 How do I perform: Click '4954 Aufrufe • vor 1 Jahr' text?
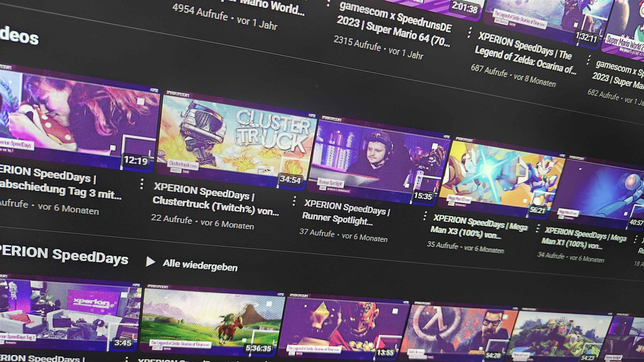pos(225,17)
